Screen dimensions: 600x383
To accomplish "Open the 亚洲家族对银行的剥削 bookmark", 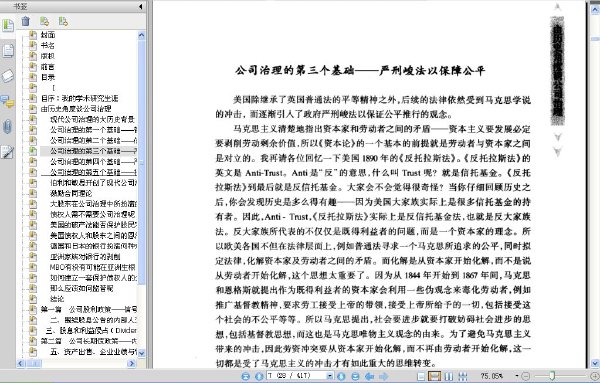I will click(x=85, y=257).
